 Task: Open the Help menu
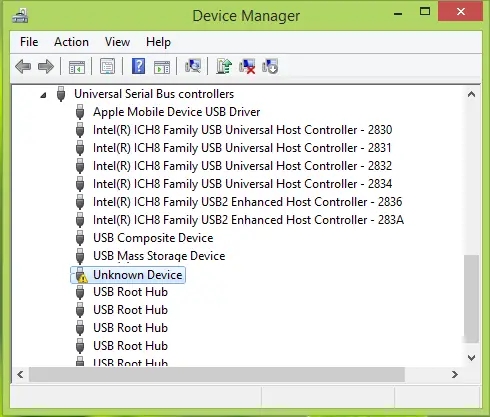pos(158,42)
